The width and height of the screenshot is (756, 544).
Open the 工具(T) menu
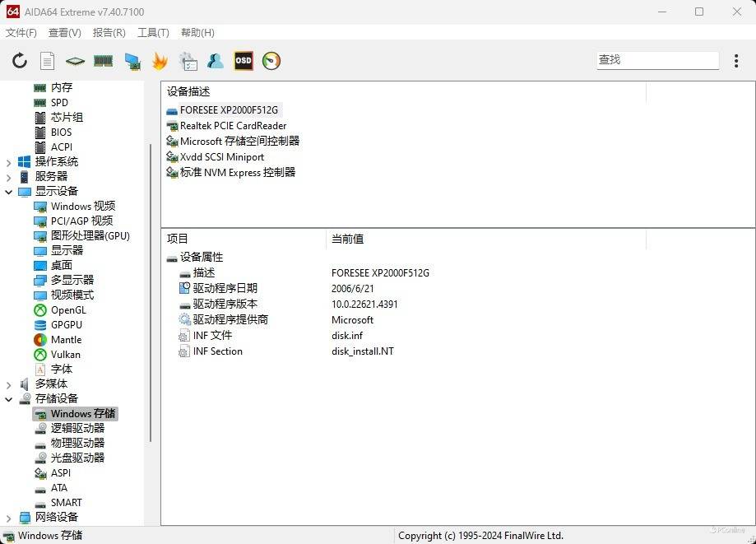[x=153, y=32]
